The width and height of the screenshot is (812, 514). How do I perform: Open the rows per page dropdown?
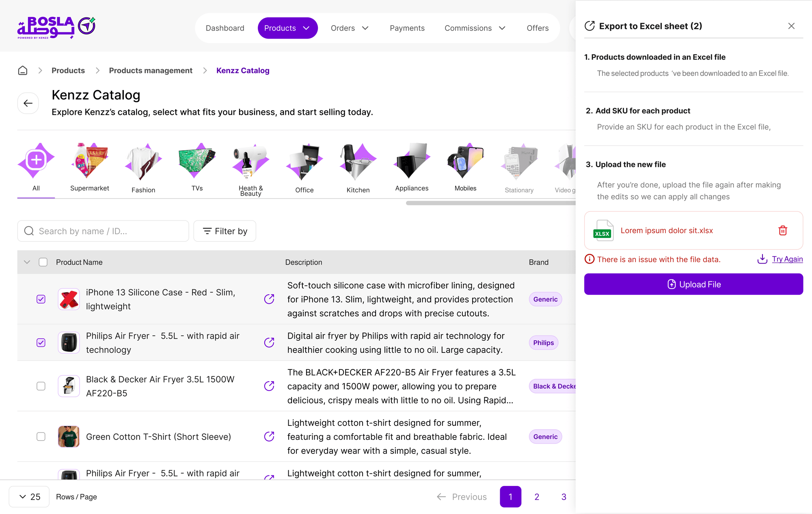pos(29,497)
